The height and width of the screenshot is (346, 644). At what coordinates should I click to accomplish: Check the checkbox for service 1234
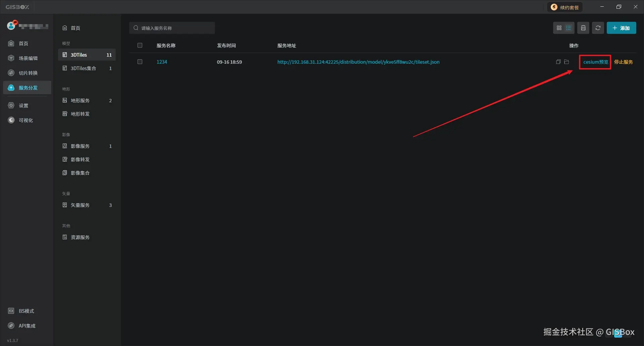point(140,62)
